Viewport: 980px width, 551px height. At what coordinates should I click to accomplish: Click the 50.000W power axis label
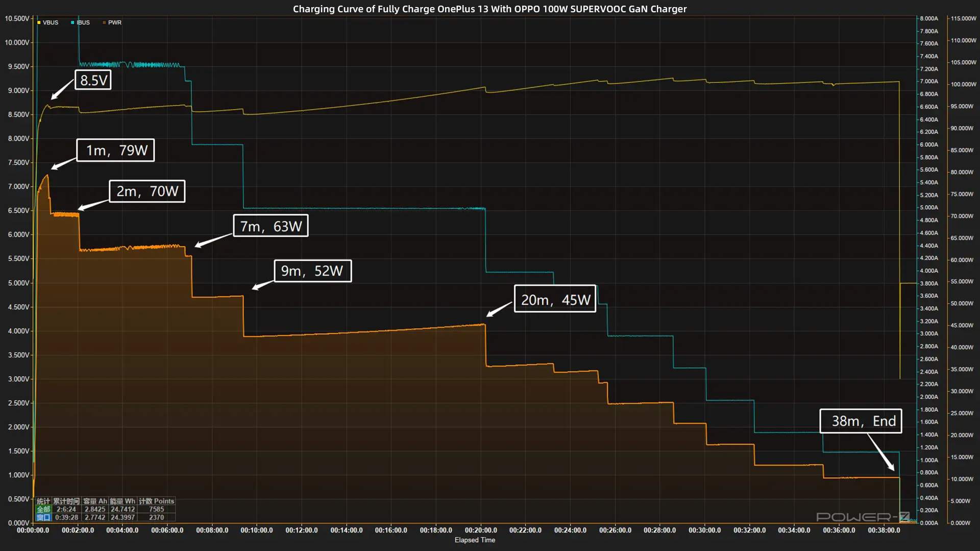coord(962,304)
